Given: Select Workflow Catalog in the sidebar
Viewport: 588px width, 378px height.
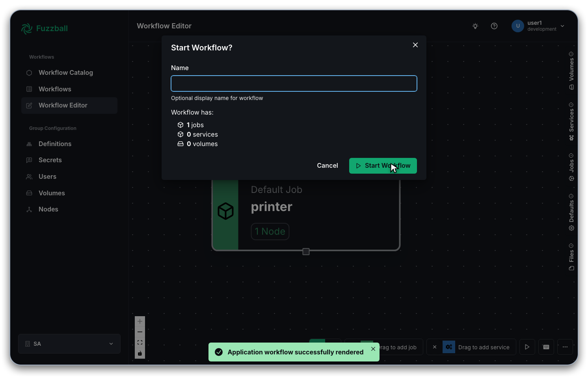Looking at the screenshot, I should pyautogui.click(x=66, y=72).
